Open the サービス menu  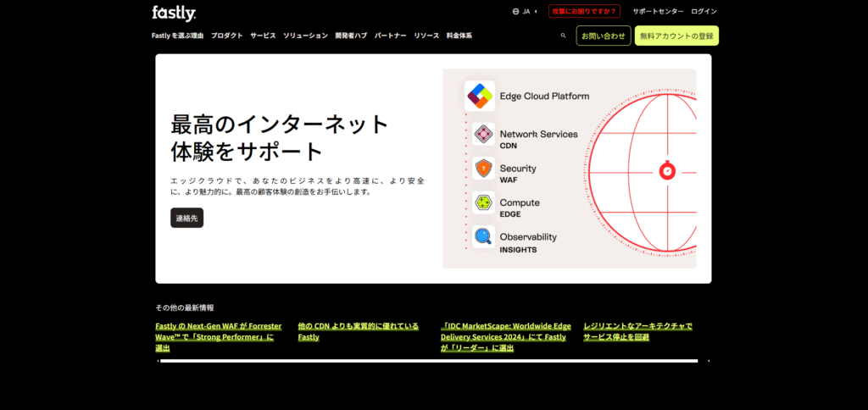click(263, 36)
